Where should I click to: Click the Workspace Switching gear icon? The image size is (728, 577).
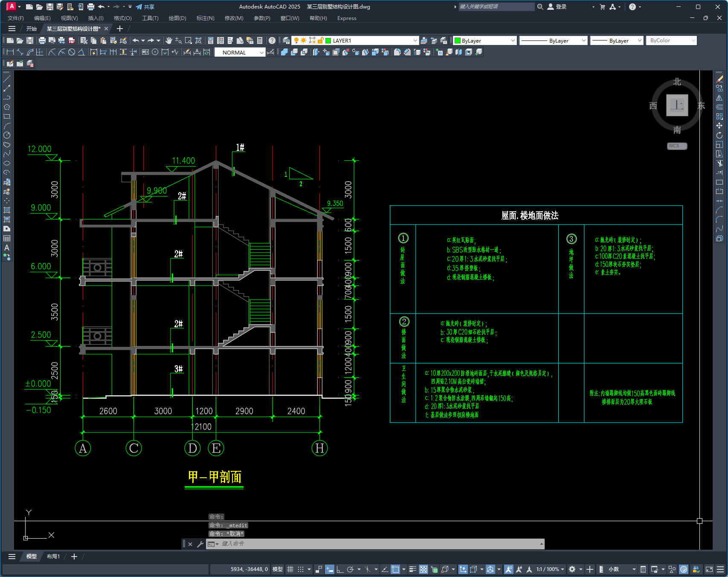(572, 569)
